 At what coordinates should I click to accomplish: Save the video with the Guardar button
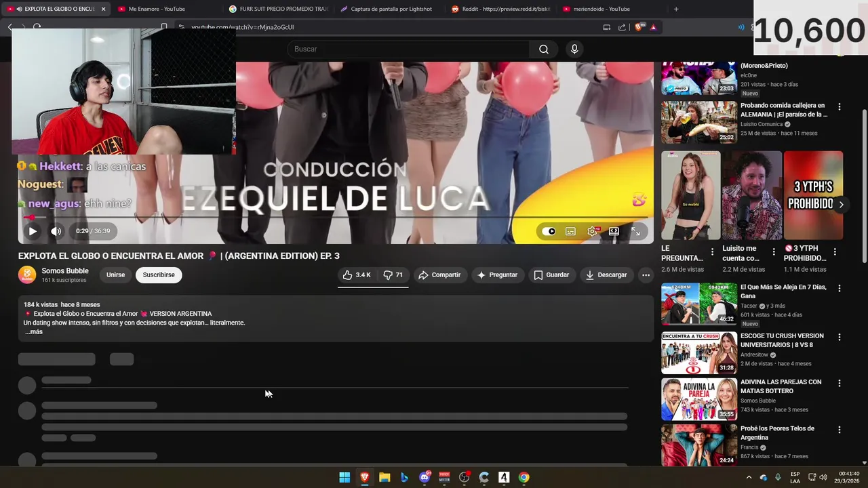click(x=551, y=274)
